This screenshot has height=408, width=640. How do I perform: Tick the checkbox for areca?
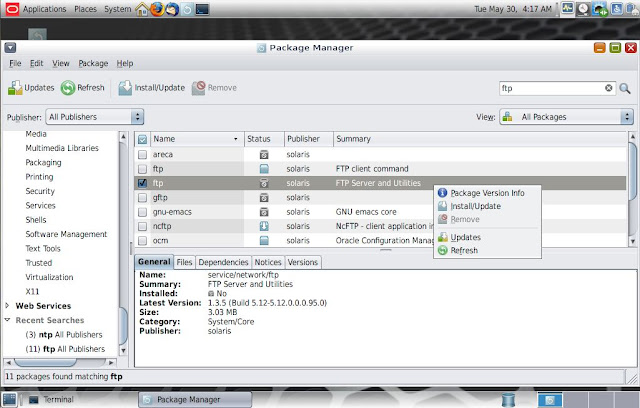click(142, 155)
